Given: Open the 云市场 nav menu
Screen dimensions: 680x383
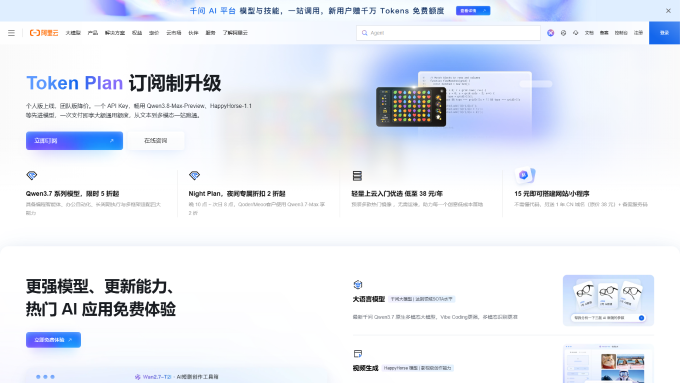Looking at the screenshot, I should [173, 33].
